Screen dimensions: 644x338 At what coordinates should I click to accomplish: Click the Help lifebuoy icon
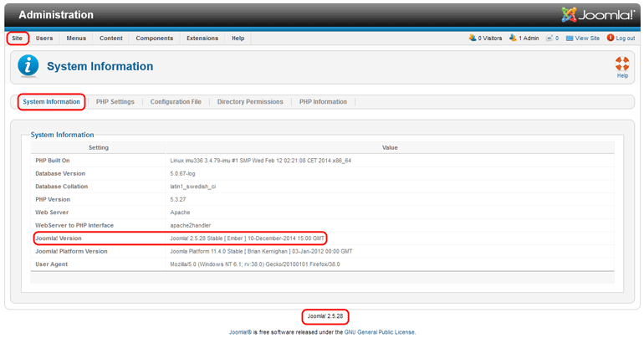click(x=622, y=64)
